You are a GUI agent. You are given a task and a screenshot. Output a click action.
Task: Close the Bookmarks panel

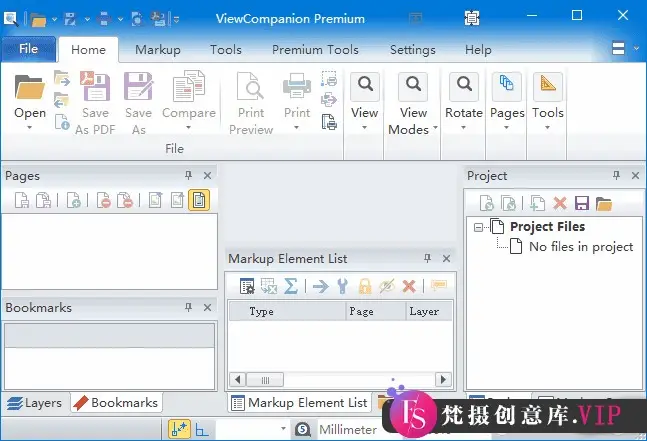tap(208, 308)
